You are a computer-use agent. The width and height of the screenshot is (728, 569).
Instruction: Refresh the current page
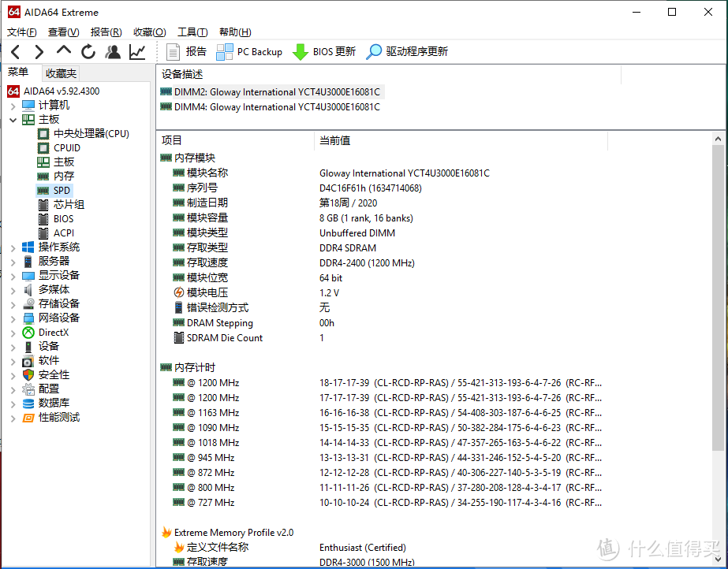(x=88, y=51)
